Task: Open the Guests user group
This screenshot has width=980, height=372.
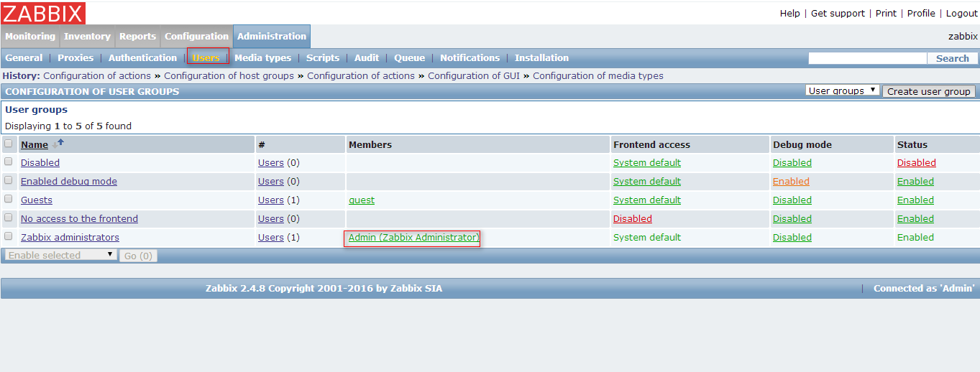Action: (x=37, y=200)
